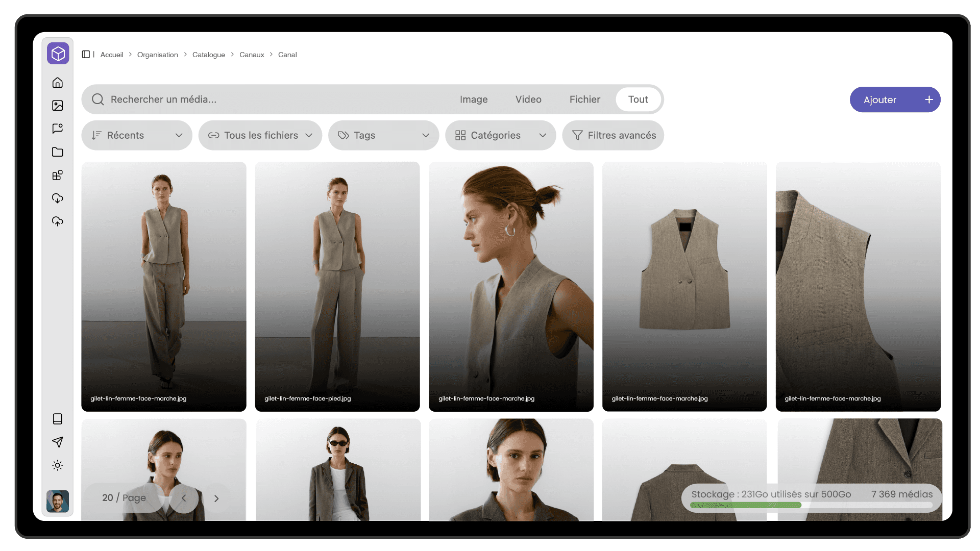This screenshot has width=980, height=551.
Task: Toggle the sidebar panel icon in breadcrumb
Action: [x=86, y=55]
